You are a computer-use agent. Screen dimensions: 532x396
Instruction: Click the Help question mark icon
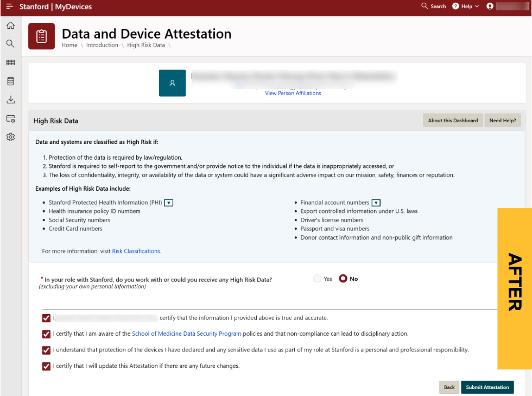coord(455,6)
